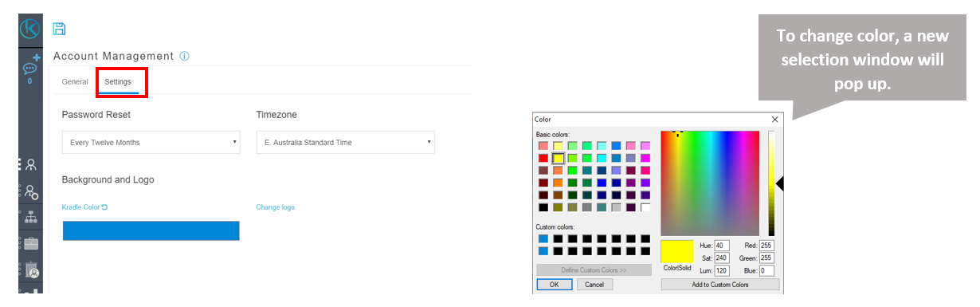Click the blue Kradle color bar

151,230
